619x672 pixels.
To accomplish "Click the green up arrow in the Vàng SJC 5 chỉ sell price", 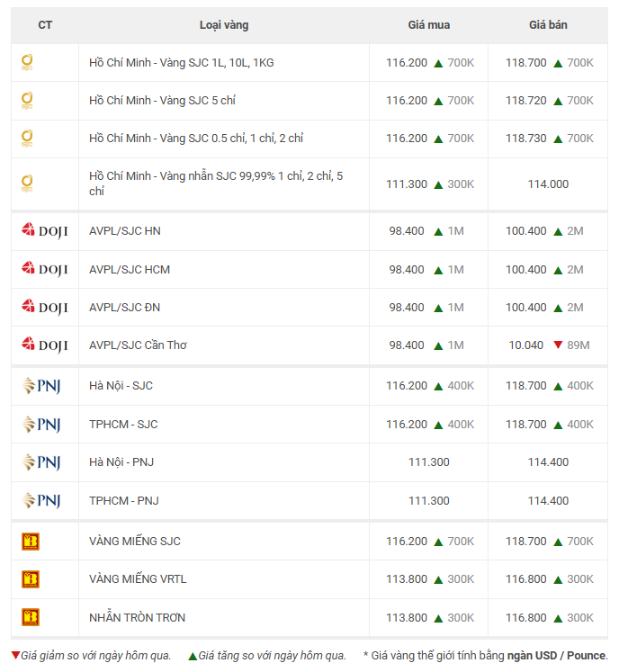I will point(558,102).
